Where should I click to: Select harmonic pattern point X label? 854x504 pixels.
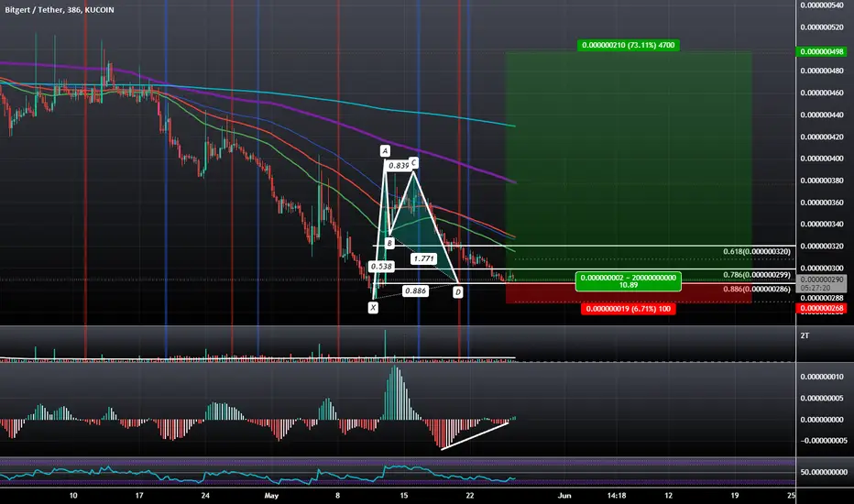373,308
